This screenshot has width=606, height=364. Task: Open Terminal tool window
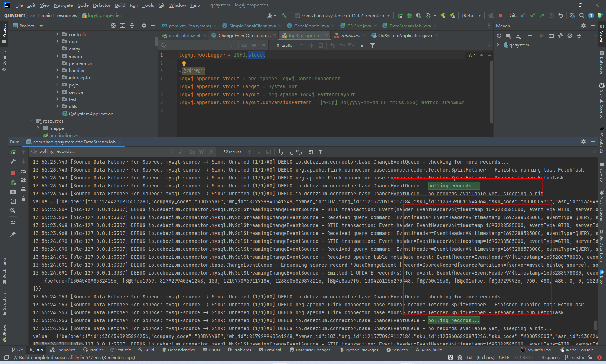click(270, 350)
